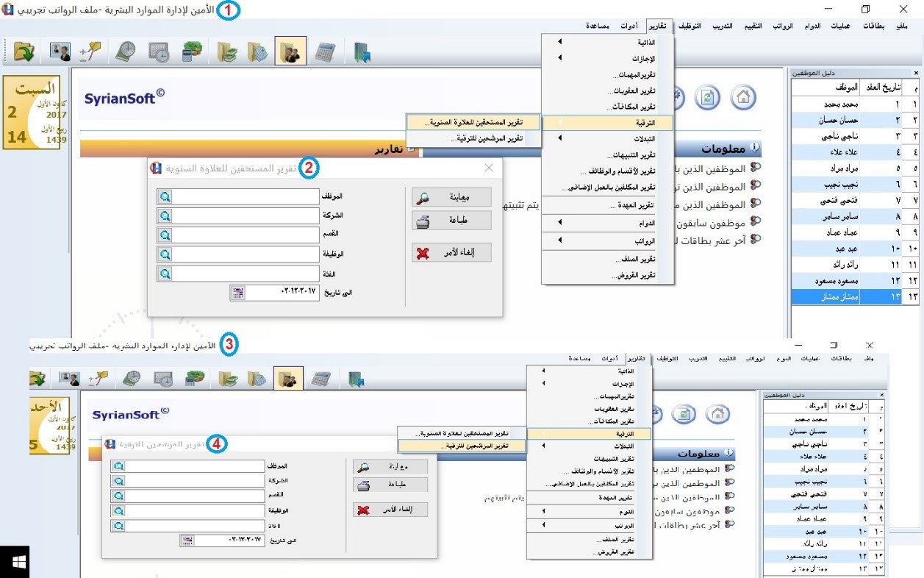Viewport: 924px width, 578px height.
Task: Search القسم lookup icon in العلاوة السنوية dialog
Action: click(165, 235)
